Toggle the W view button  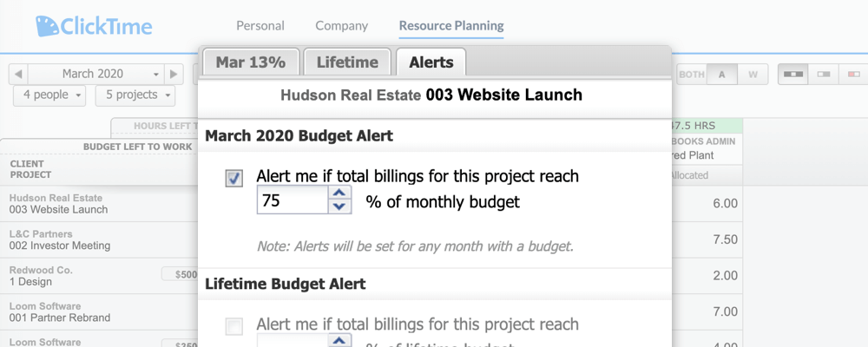coord(753,74)
